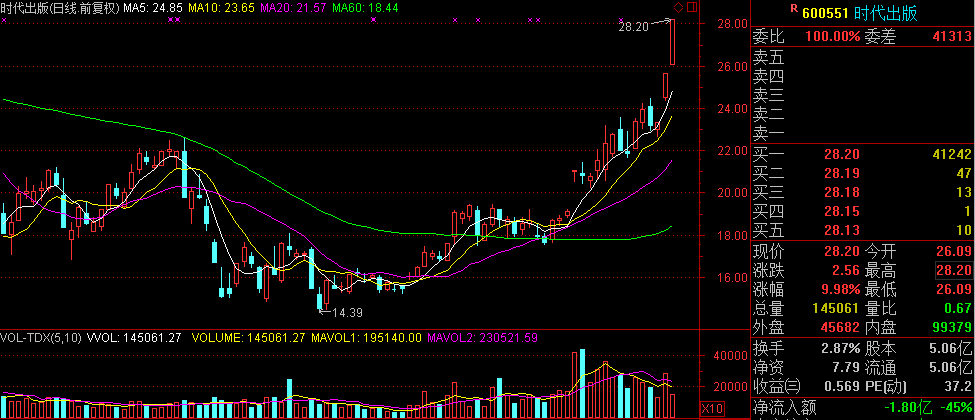The image size is (975, 420).
Task: Click the 最低 value 26.09
Action: point(954,289)
